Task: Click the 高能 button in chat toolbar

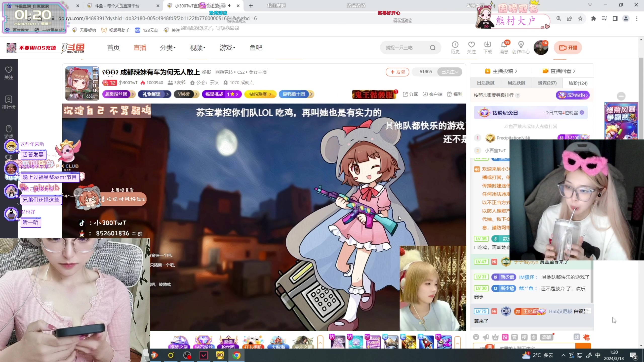Action: (547, 337)
